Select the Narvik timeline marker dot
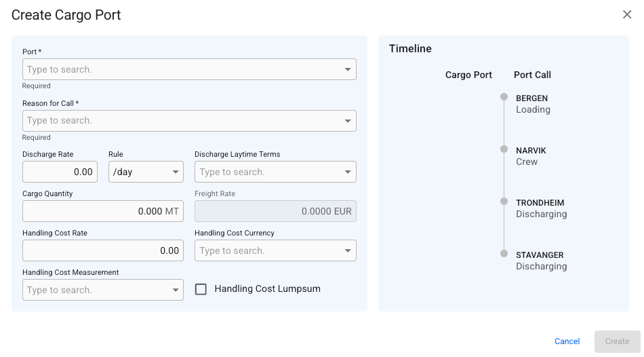Screen dimensions: 644x357 coord(504,149)
